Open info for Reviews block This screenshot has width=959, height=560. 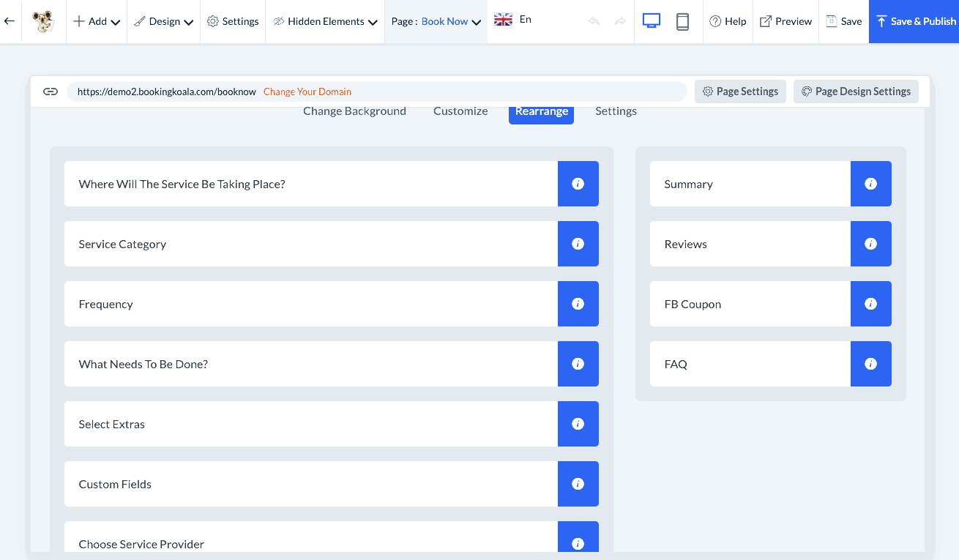[871, 244]
